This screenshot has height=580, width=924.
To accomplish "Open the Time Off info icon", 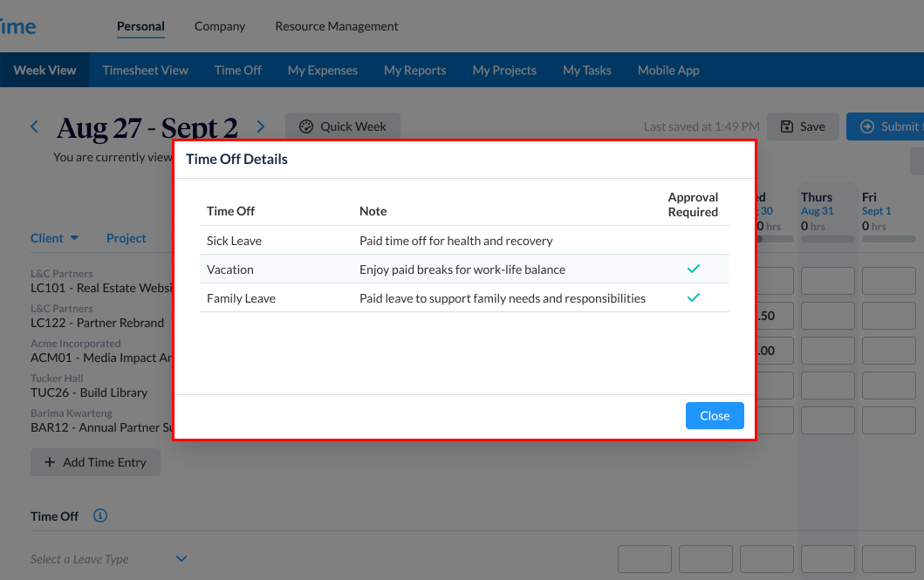I will 100,515.
